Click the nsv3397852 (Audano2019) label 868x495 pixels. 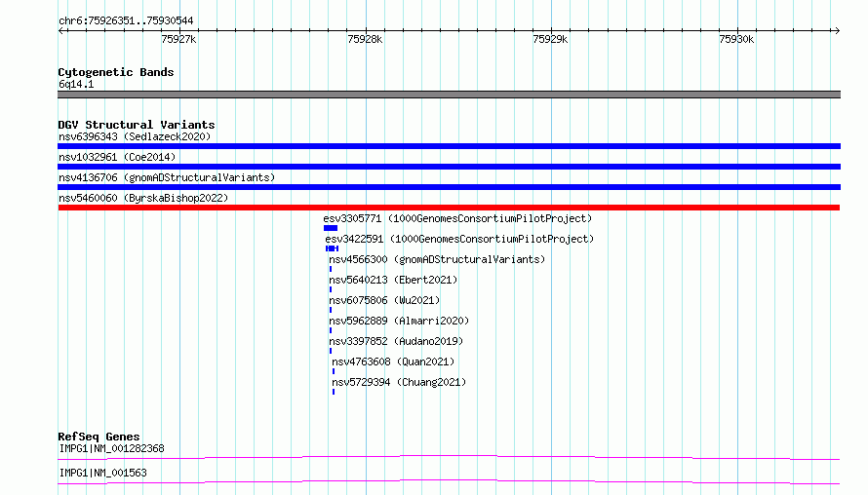tap(396, 341)
